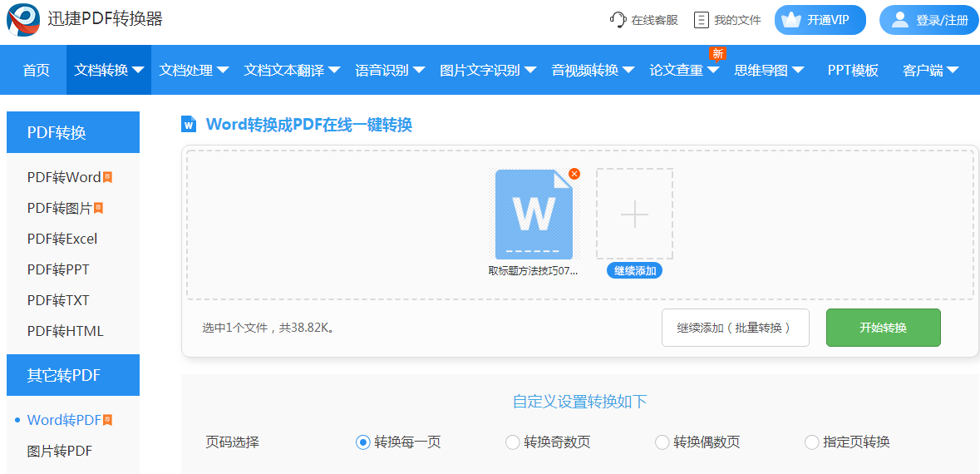Choose the 指定页转换 radio option
Viewport: 980px width, 474px height.
pos(812,442)
